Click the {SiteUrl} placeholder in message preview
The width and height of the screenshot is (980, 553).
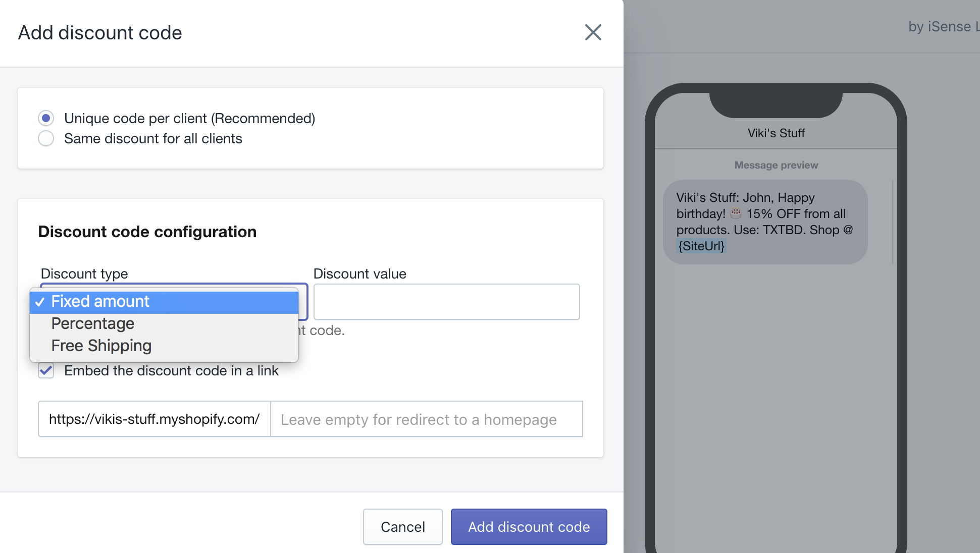tap(701, 246)
